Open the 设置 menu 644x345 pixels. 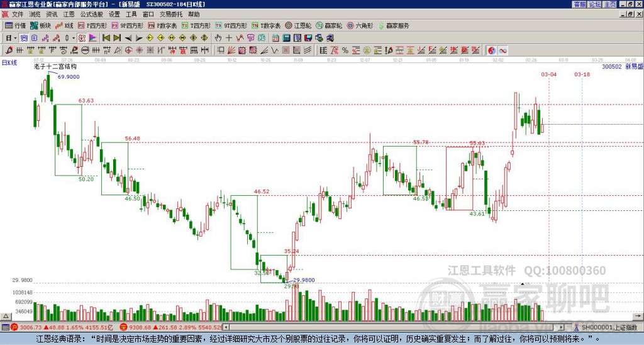tap(114, 14)
